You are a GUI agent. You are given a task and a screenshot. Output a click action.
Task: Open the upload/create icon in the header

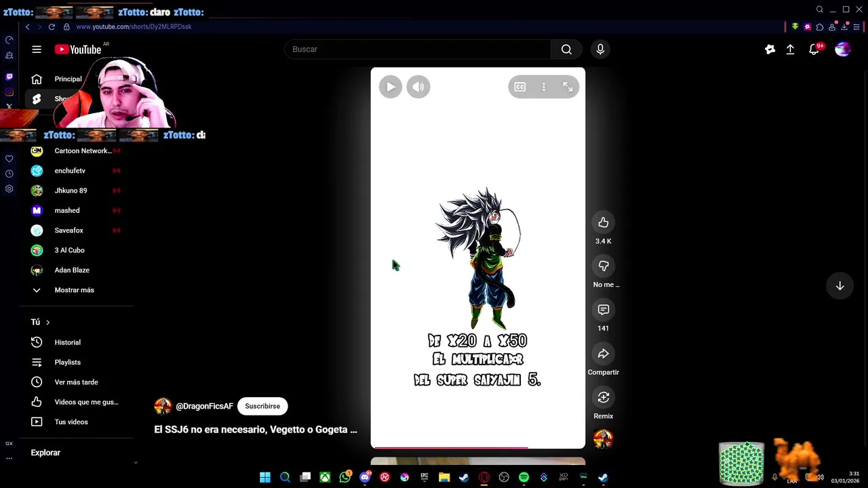[x=790, y=49]
